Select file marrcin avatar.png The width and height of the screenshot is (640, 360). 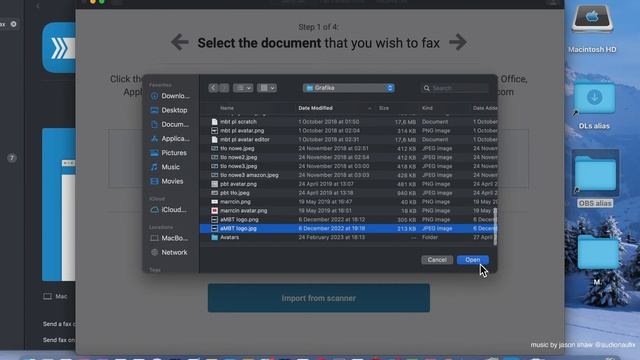348,211
